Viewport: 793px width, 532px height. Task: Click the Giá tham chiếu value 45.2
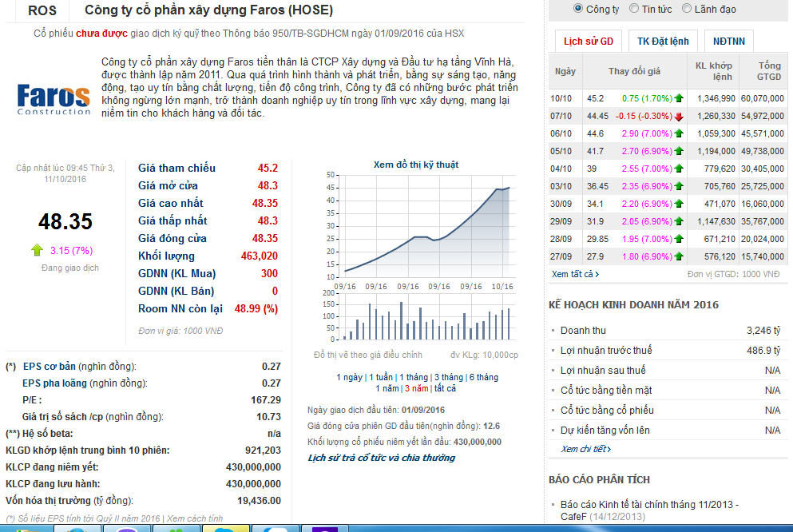268,168
